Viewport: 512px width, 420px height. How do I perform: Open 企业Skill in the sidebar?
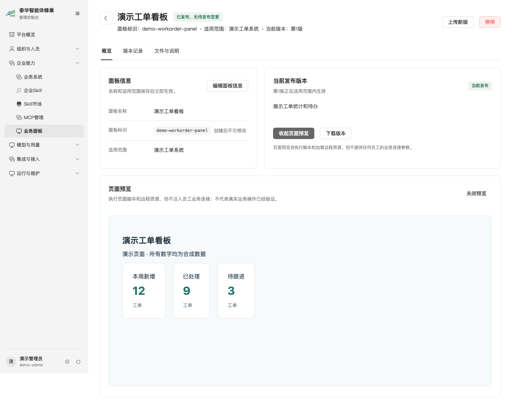44,90
